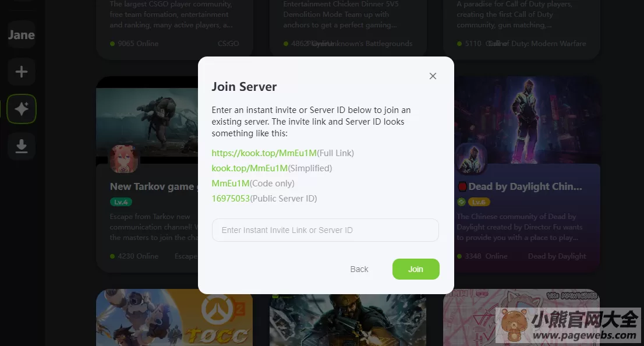Close the Join Server dialog
Screen dimensions: 644x346
pyautogui.click(x=433, y=76)
